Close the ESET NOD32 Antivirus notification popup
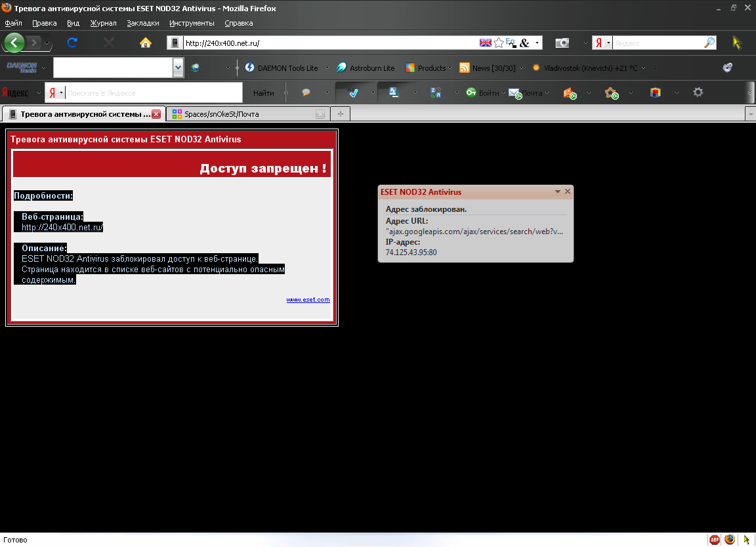The width and height of the screenshot is (756, 547). click(568, 192)
